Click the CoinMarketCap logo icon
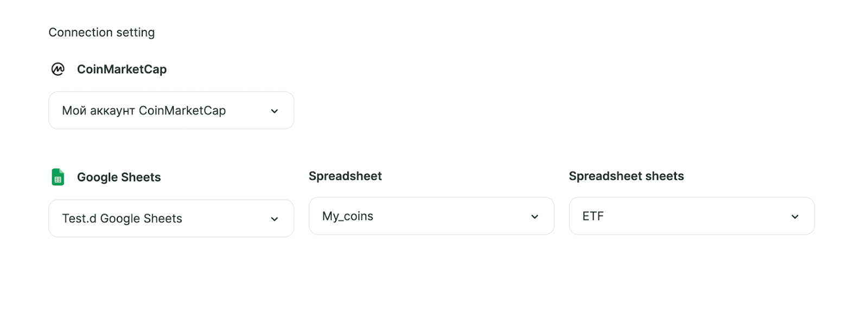The width and height of the screenshot is (868, 315). [x=58, y=69]
